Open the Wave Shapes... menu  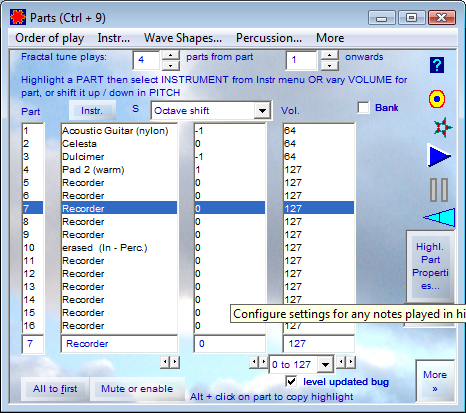pos(183,38)
